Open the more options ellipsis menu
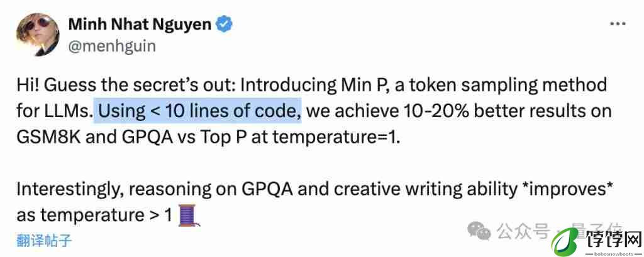 pyautogui.click(x=618, y=25)
